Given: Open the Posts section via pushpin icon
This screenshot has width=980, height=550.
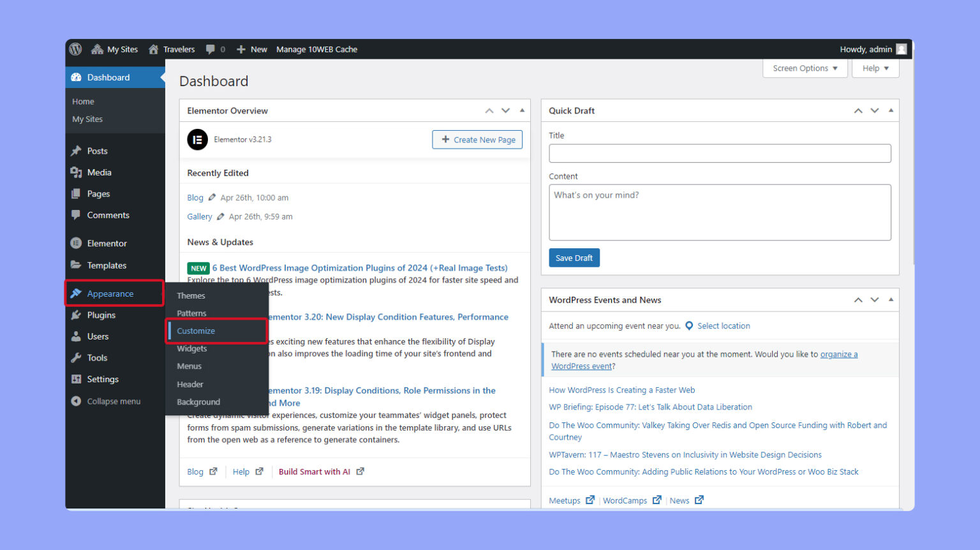Looking at the screenshot, I should coord(78,151).
